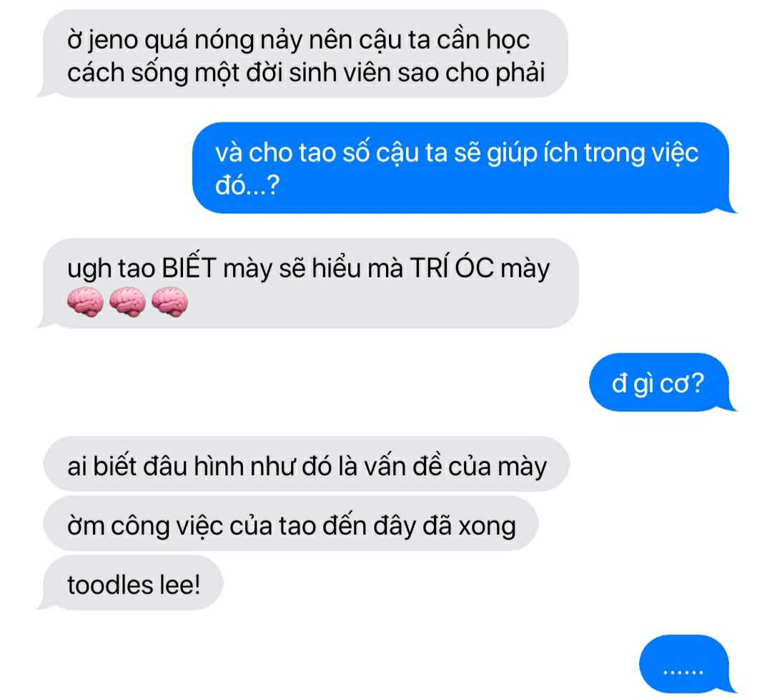This screenshot has width=772, height=700.
Task: Click 'giúp ích' in the blue message
Action: (x=532, y=154)
